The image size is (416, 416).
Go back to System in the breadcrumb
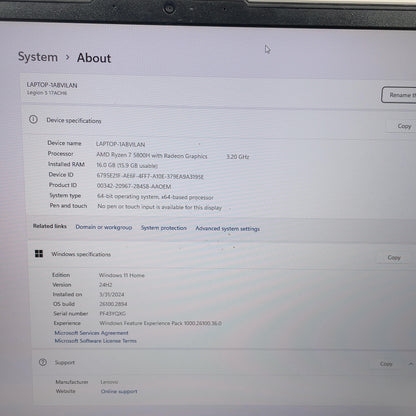click(38, 57)
